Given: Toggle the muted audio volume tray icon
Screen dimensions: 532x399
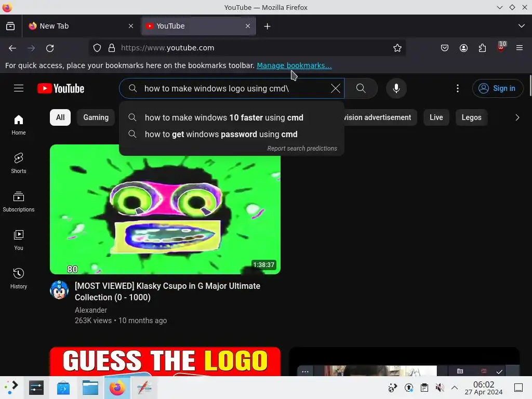Looking at the screenshot, I should [440, 388].
